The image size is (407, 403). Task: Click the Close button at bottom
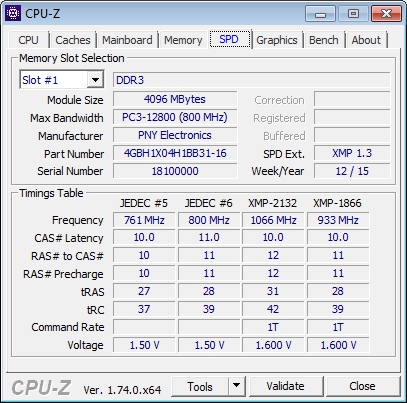coord(363,386)
